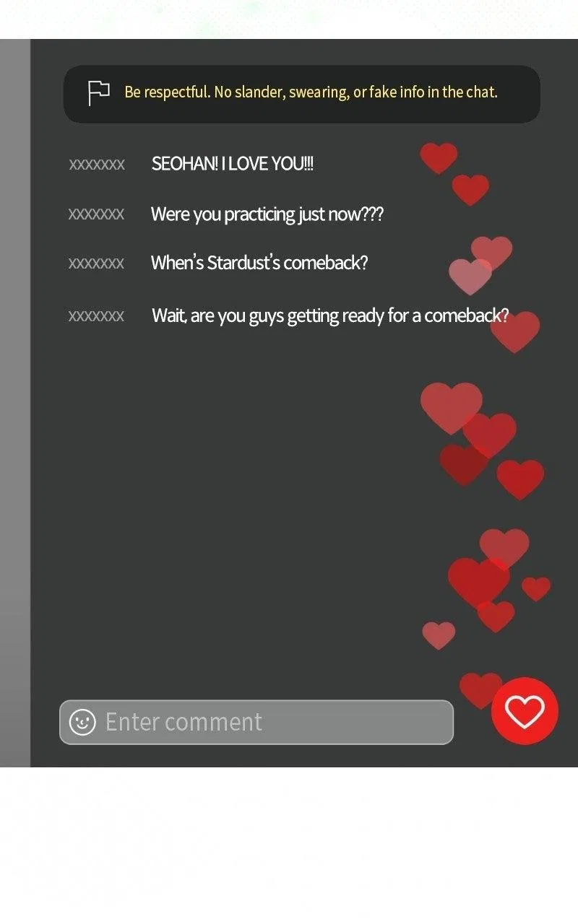578x924 pixels.
Task: Select the 'Were you practicing just now???' comment
Action: (x=267, y=214)
